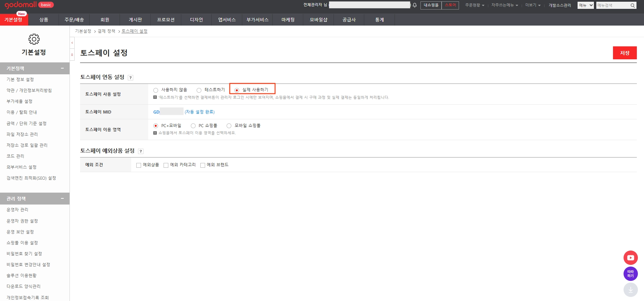Viewport: 644px width, 301px height.
Task: Open help for 토스페이 연동 설정
Action: [131, 78]
